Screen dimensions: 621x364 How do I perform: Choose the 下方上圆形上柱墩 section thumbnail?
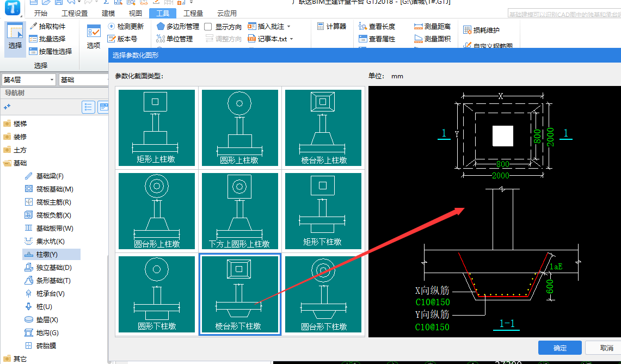tap(239, 211)
